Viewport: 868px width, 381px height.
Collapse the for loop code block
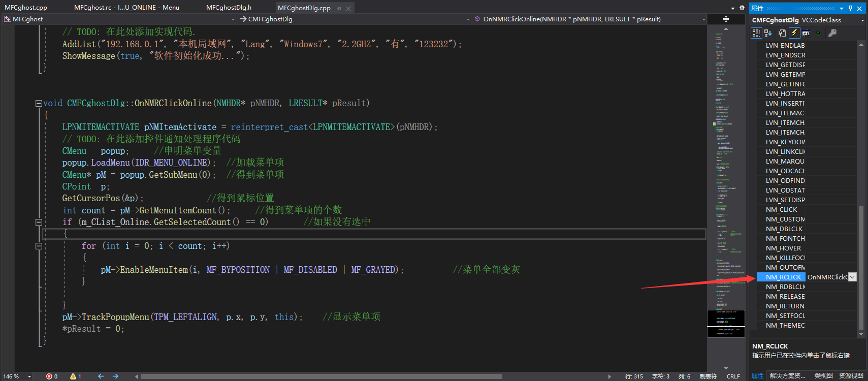coord(39,246)
